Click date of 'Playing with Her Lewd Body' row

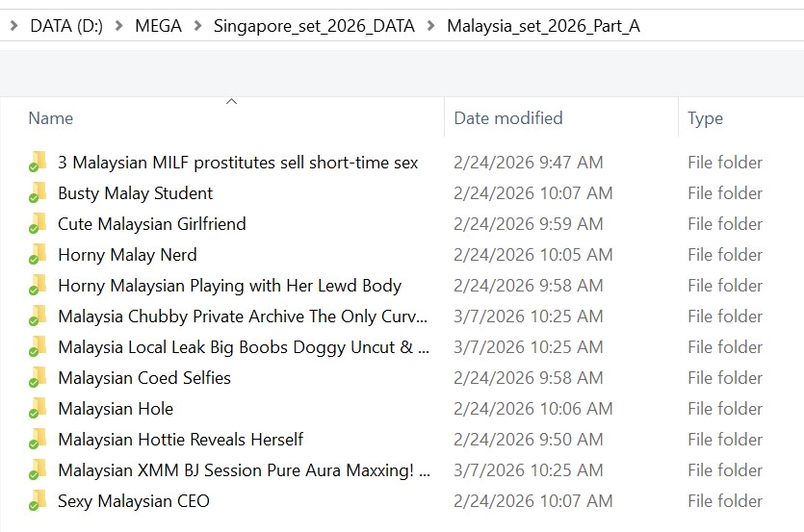[529, 286]
